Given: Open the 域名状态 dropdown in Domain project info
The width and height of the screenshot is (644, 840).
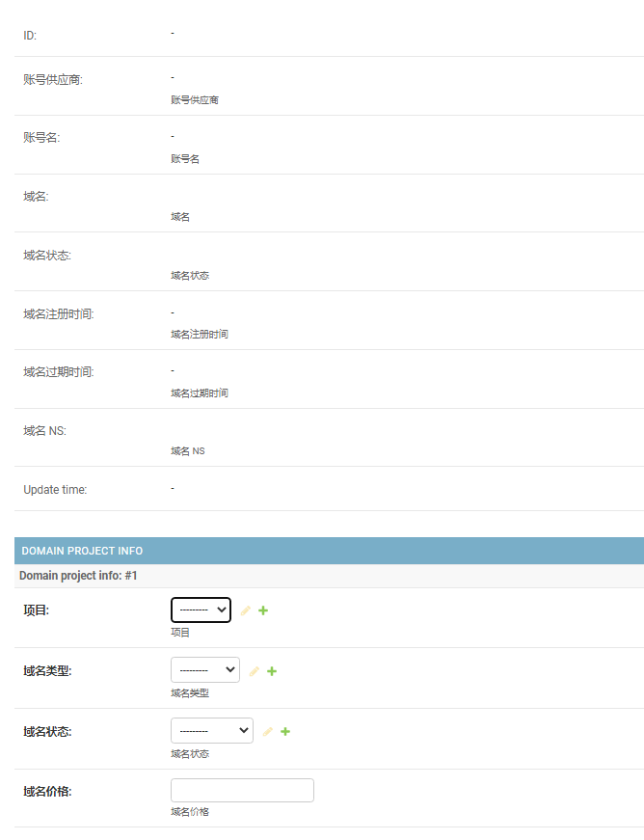Looking at the screenshot, I should (211, 731).
